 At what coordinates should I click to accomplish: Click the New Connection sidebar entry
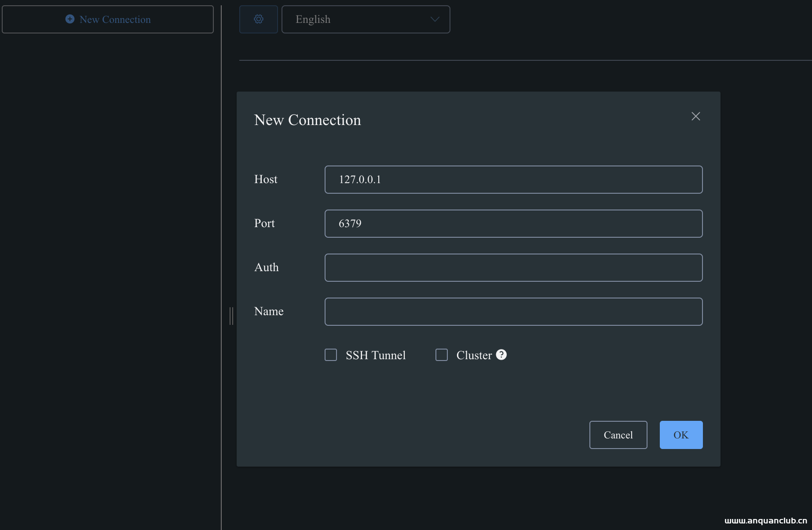tap(108, 19)
